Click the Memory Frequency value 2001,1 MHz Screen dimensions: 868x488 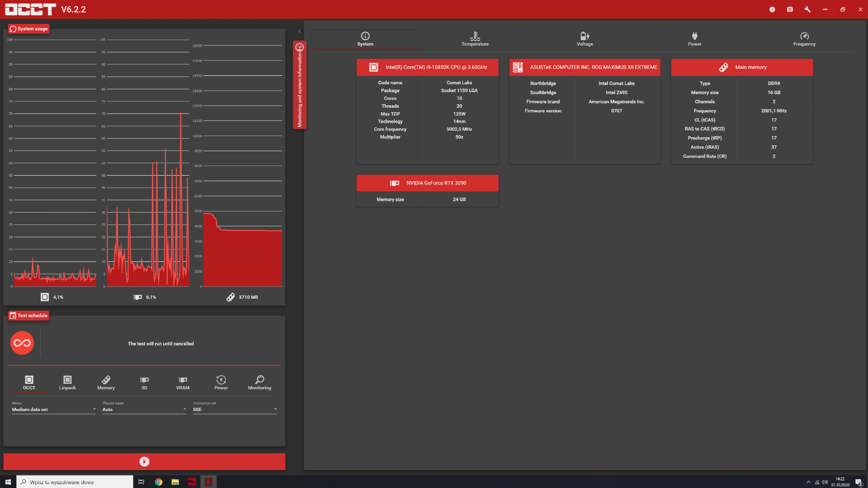(774, 111)
